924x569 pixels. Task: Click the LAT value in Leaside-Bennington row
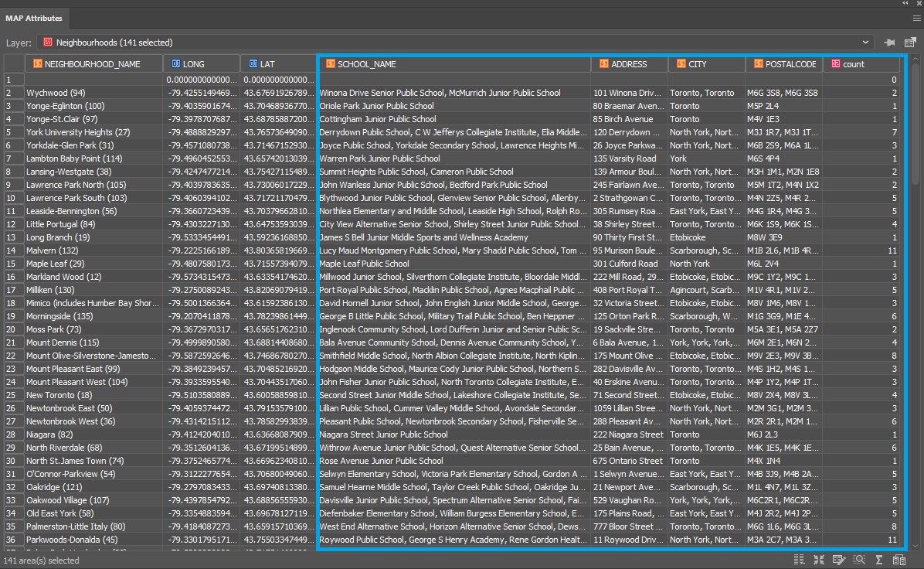point(279,211)
